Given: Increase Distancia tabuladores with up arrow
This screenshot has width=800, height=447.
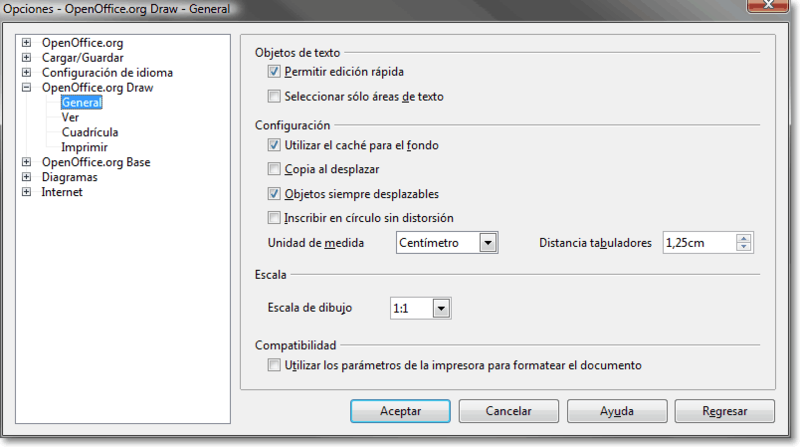Looking at the screenshot, I should pyautogui.click(x=744, y=238).
